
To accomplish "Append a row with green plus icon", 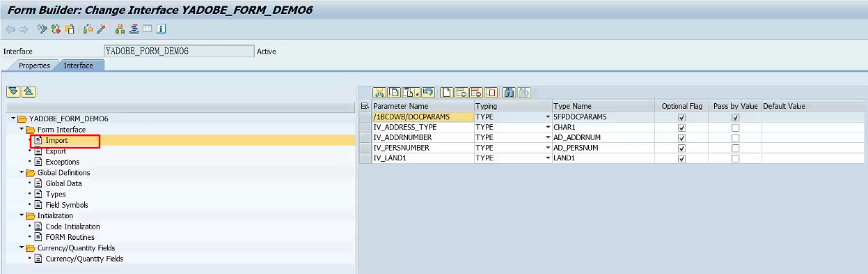I will [x=461, y=92].
